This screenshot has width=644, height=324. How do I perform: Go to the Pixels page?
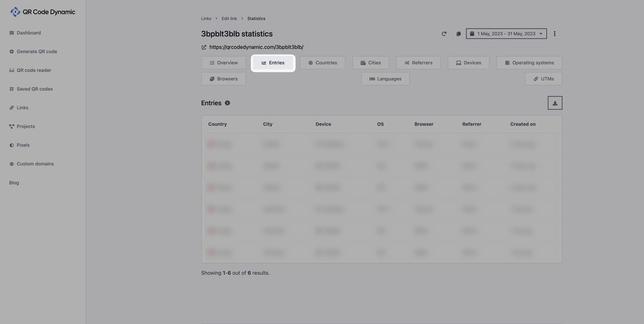click(19, 145)
